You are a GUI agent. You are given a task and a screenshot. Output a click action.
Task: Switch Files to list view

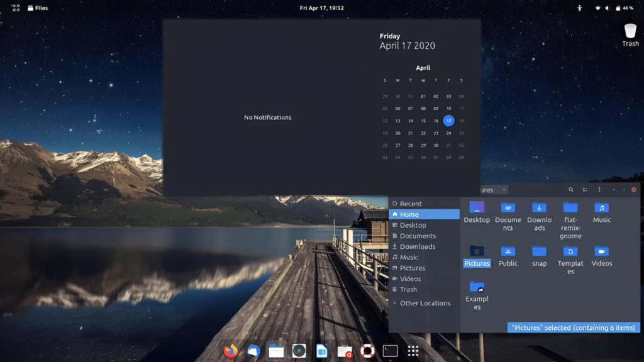pos(585,189)
